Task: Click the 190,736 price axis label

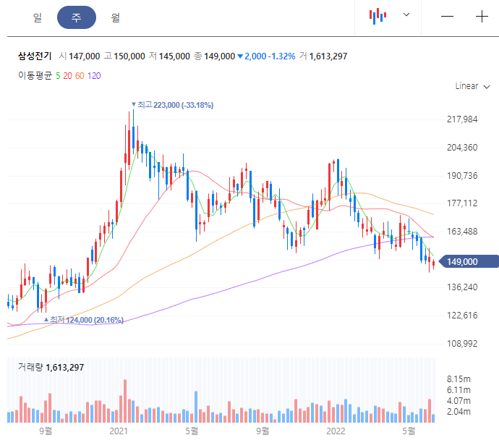Action: click(462, 176)
